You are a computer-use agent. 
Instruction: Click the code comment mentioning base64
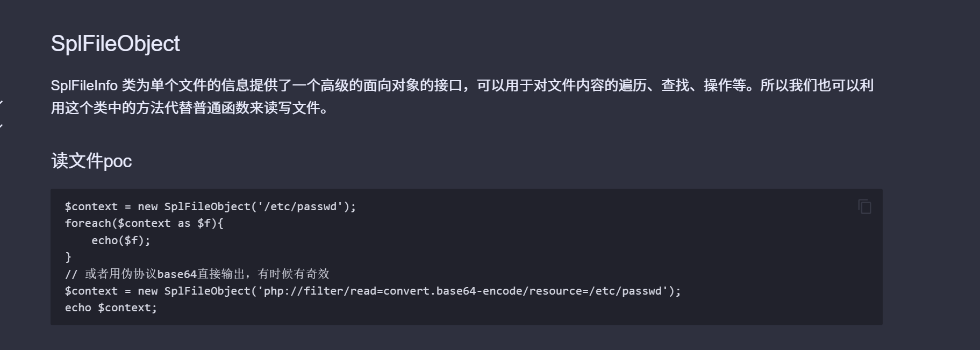pyautogui.click(x=197, y=274)
